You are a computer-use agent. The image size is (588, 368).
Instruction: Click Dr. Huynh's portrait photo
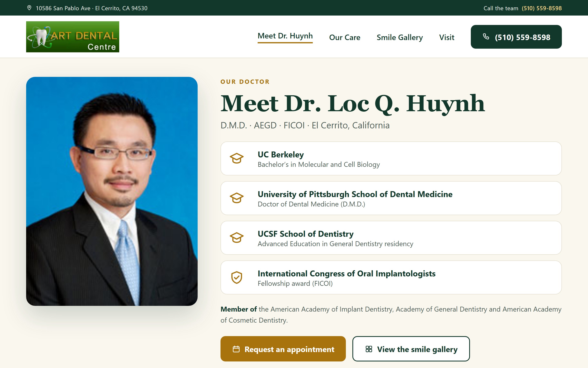[x=112, y=191]
